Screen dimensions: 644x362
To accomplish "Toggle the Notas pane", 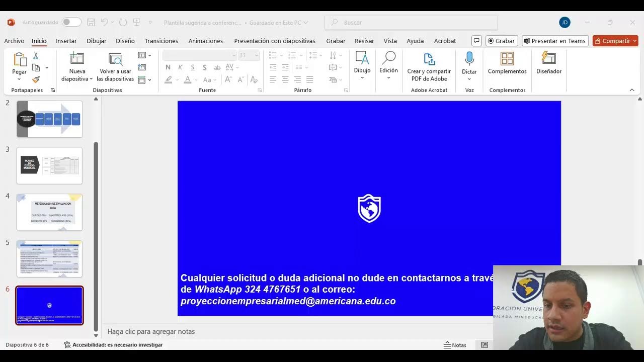I will point(455,345).
